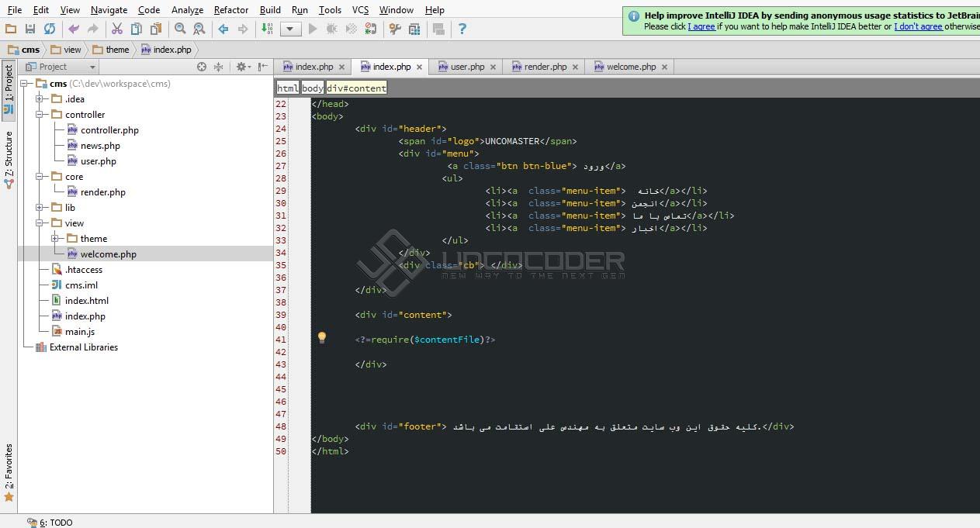Click the "I don't agree" link
The height and width of the screenshot is (528, 980).
click(x=918, y=26)
